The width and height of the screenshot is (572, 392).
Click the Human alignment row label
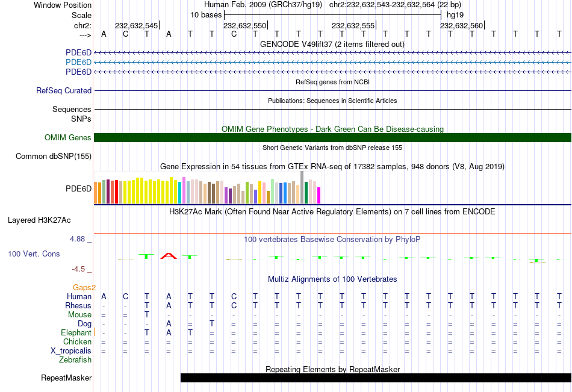point(79,297)
